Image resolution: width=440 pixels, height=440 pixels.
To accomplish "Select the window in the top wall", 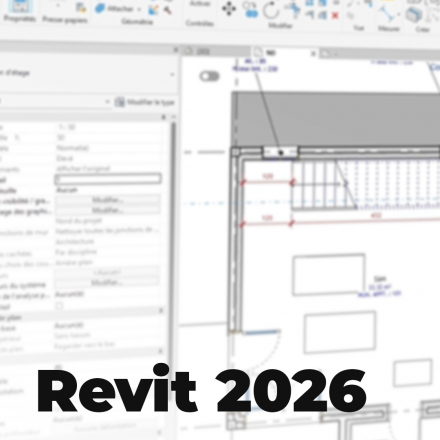I will click(280, 153).
